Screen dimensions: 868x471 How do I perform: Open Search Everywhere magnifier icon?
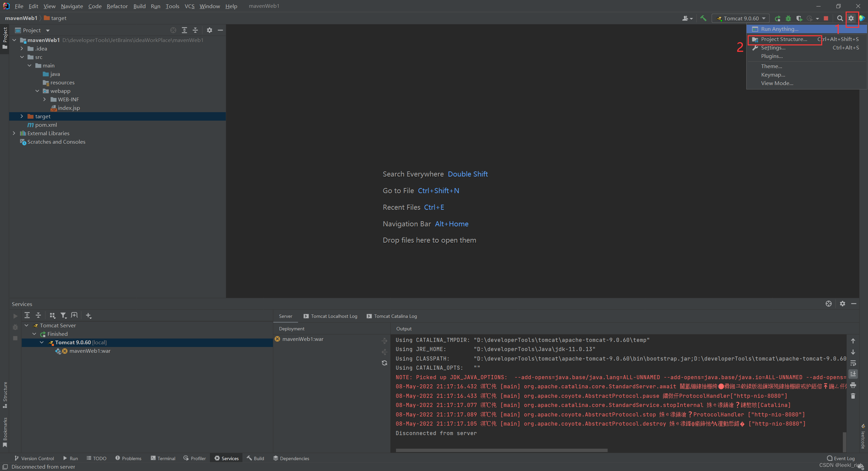[840, 18]
